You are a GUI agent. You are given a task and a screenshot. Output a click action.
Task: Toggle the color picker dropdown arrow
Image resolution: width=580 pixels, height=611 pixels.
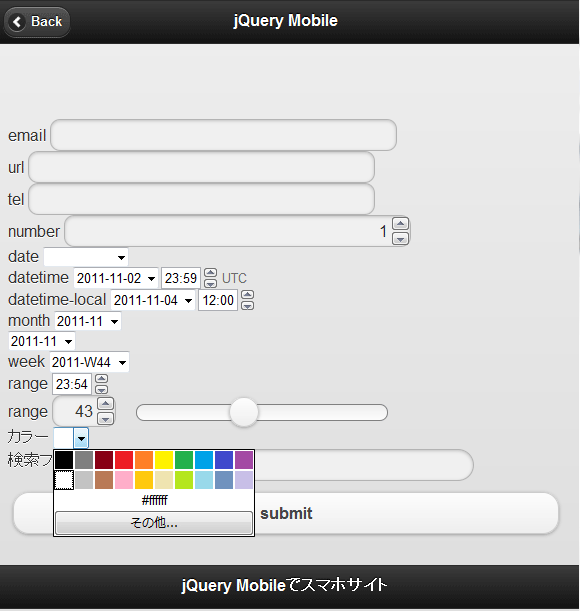pyautogui.click(x=81, y=438)
